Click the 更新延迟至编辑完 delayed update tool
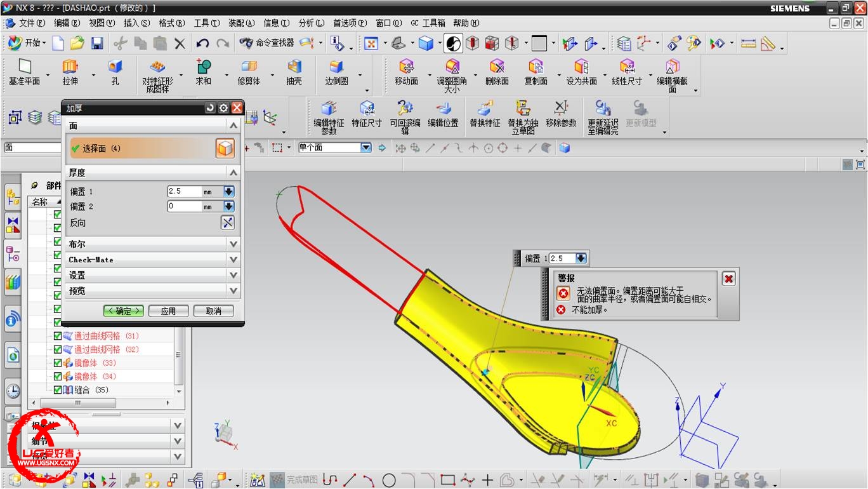The height and width of the screenshot is (489, 868). pos(603,117)
